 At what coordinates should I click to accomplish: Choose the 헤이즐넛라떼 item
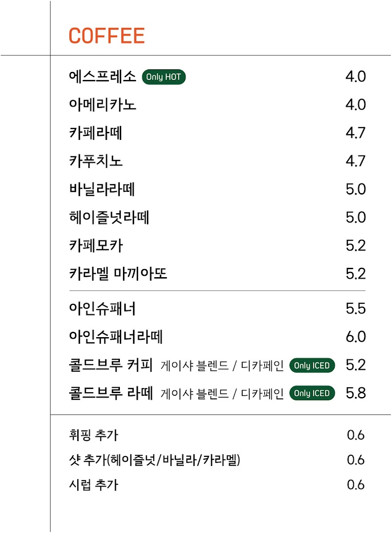(x=109, y=218)
